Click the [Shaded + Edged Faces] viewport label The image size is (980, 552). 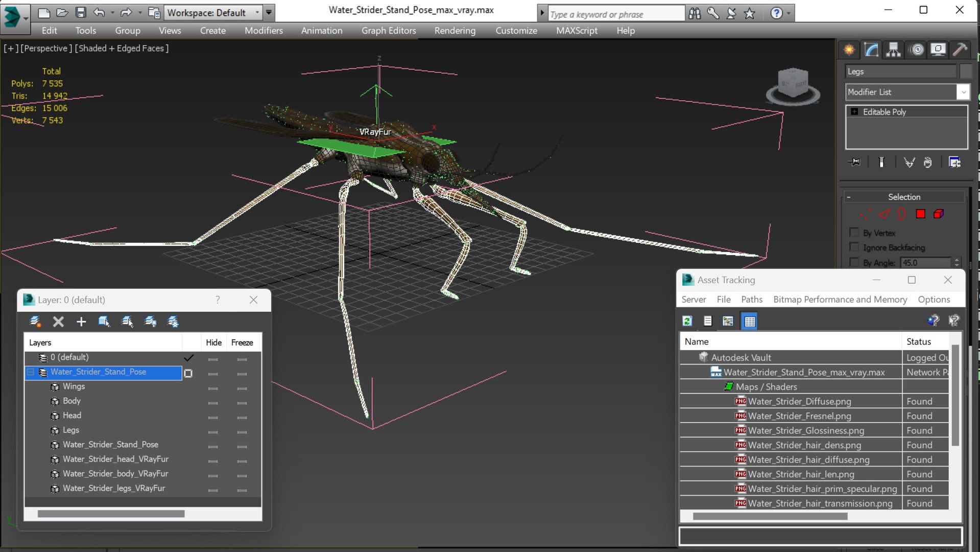[x=122, y=49]
